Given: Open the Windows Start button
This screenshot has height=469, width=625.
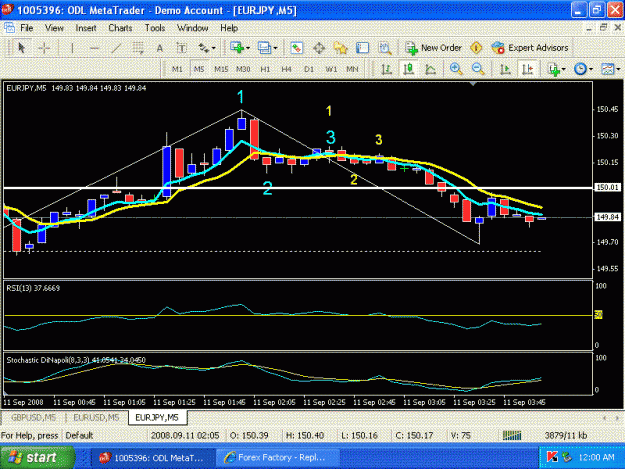Looking at the screenshot, I should 37,457.
